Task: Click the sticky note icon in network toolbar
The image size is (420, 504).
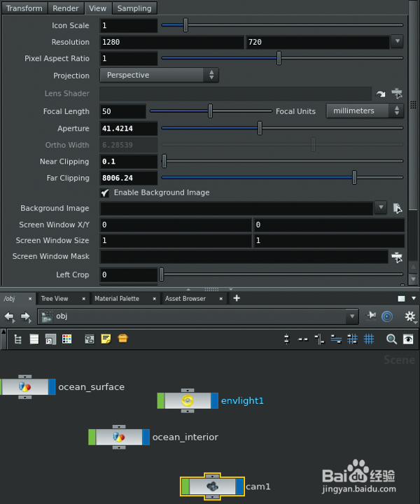Action: pyautogui.click(x=106, y=339)
